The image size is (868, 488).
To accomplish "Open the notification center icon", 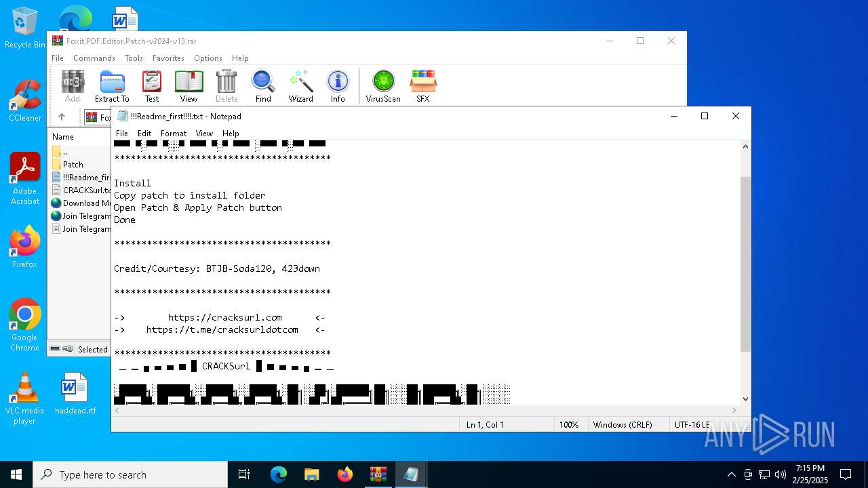I will point(846,474).
